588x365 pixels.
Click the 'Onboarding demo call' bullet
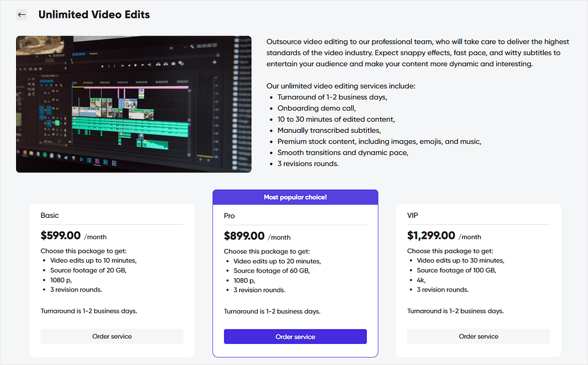click(316, 108)
